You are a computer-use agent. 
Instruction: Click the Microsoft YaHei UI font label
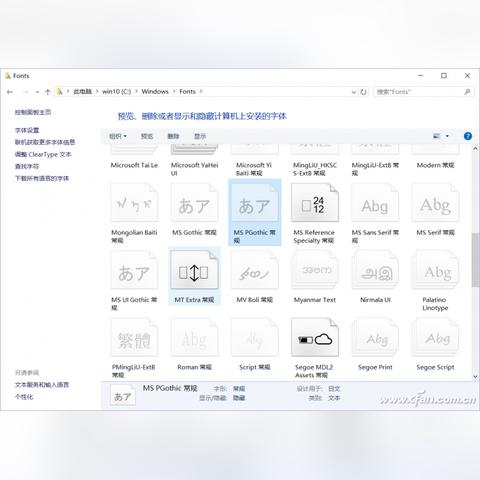194,169
